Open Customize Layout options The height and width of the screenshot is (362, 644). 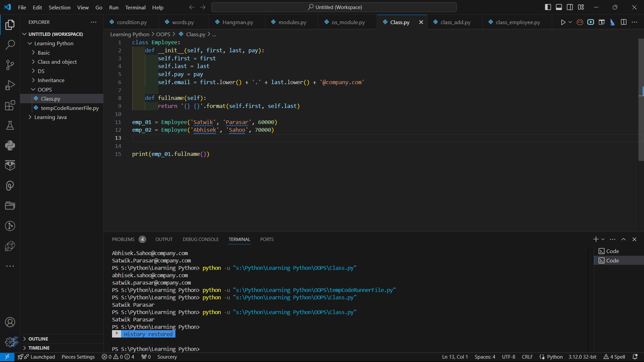[581, 7]
